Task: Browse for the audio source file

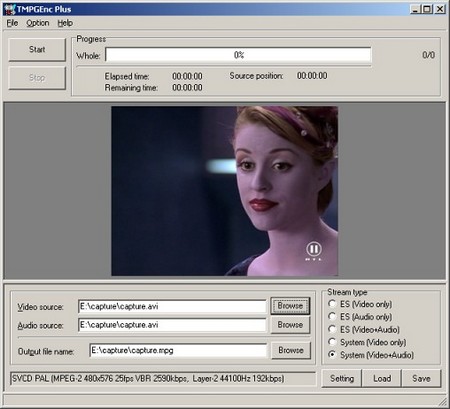Action: 290,325
